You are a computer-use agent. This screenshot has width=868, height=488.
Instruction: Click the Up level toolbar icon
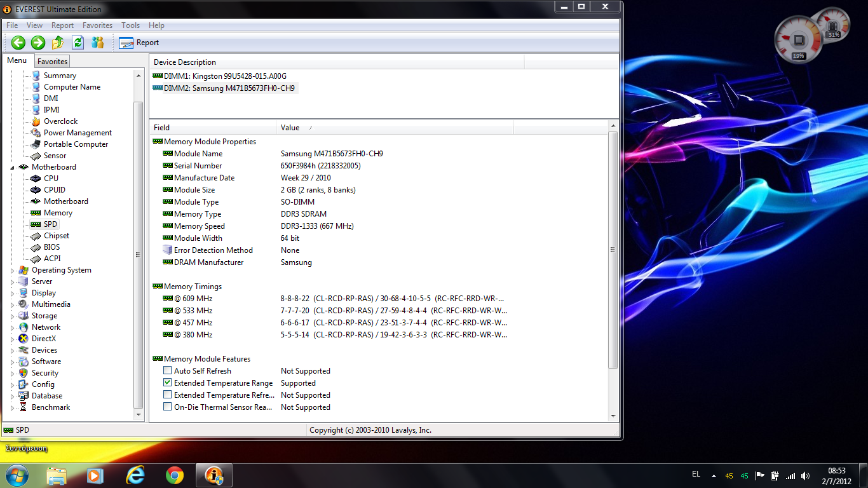58,43
